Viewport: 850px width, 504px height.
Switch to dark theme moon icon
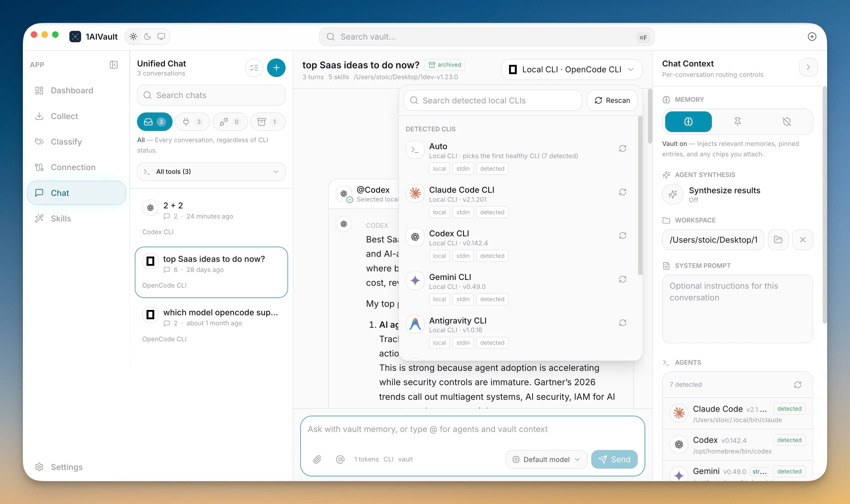pyautogui.click(x=147, y=36)
